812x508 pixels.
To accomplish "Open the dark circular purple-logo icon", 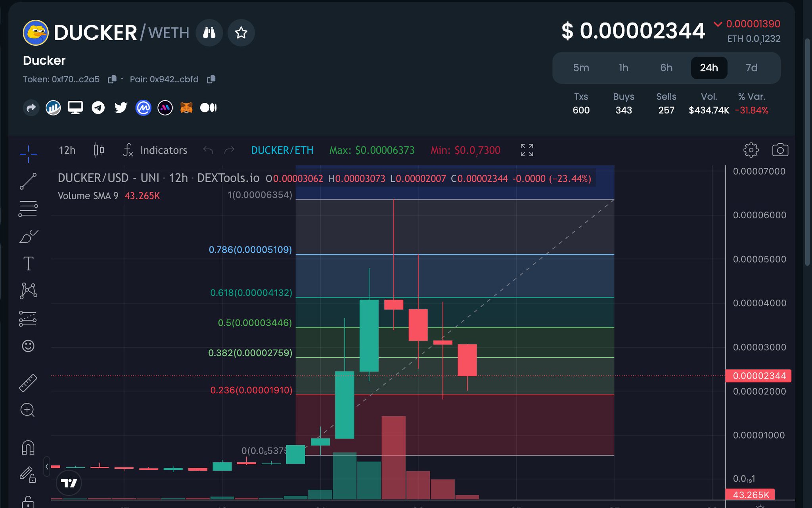I will 165,108.
